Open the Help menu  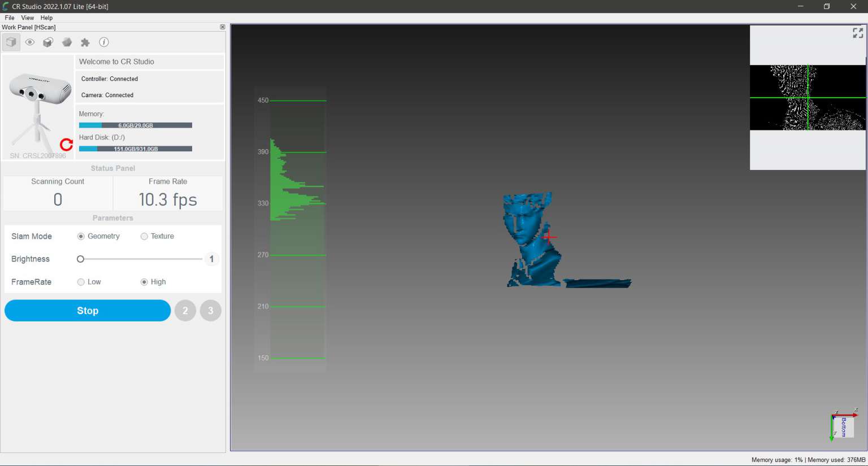tap(46, 18)
